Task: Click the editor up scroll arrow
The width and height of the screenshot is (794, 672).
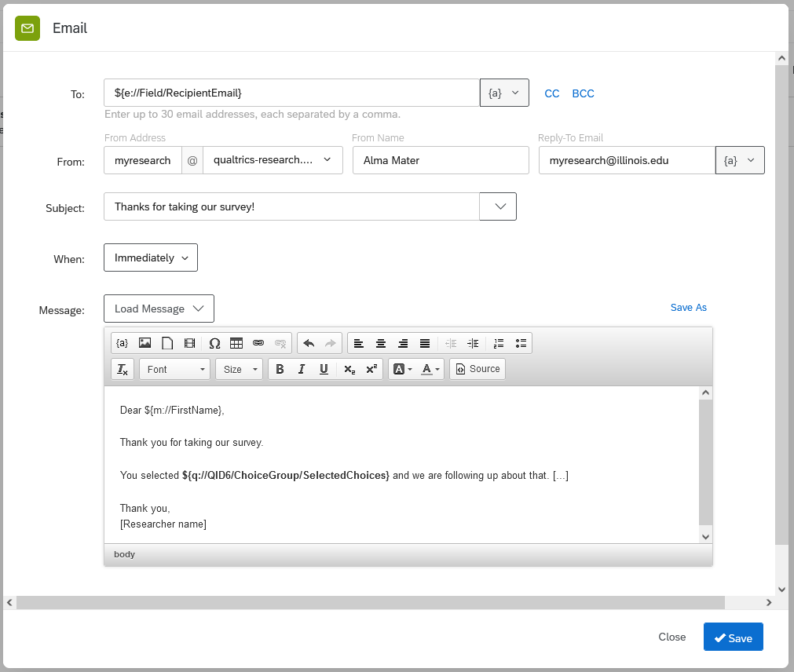Action: (x=705, y=393)
